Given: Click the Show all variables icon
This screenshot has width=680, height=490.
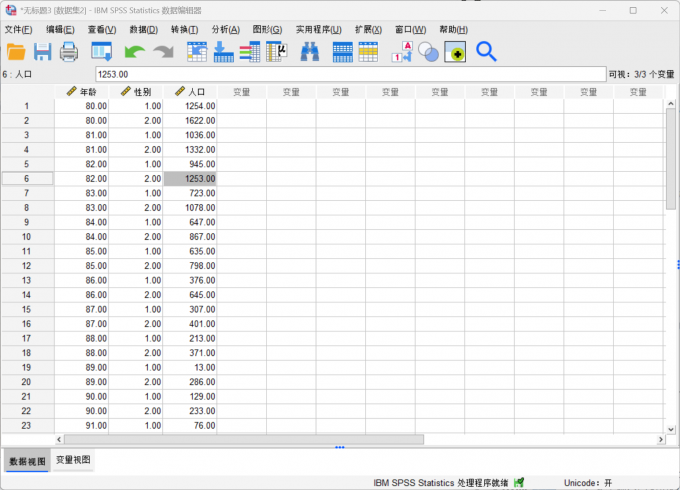Looking at the screenshot, I should tap(455, 52).
